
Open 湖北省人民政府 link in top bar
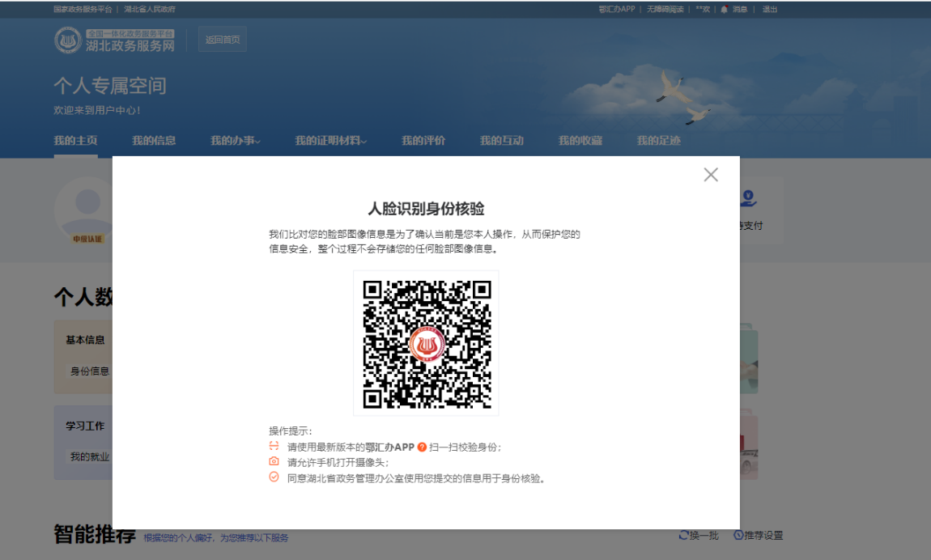(x=150, y=9)
